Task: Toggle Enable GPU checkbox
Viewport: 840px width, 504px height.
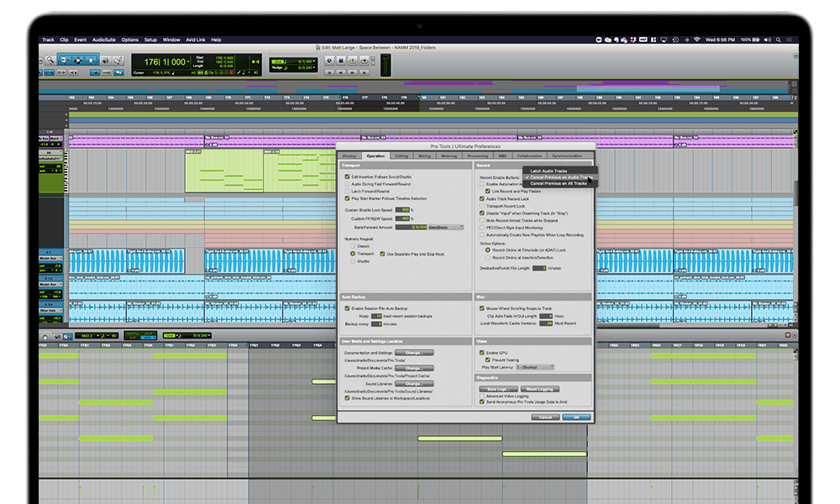Action: (482, 353)
